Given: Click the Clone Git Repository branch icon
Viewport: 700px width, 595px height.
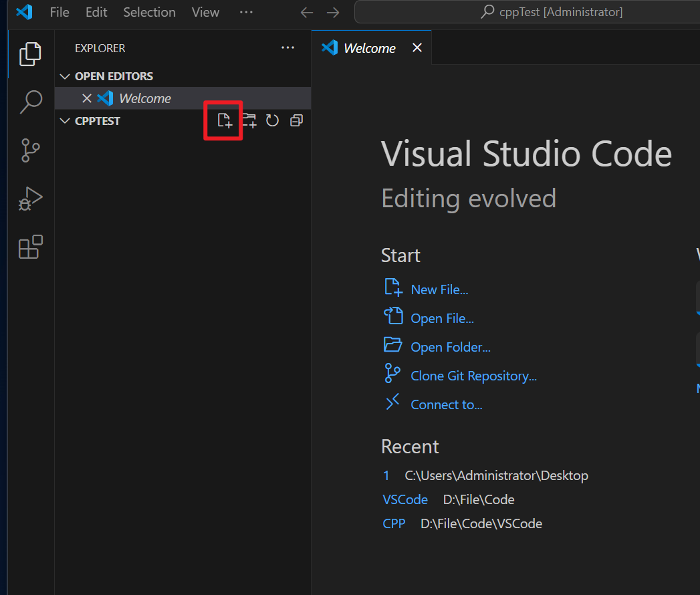Looking at the screenshot, I should (392, 373).
